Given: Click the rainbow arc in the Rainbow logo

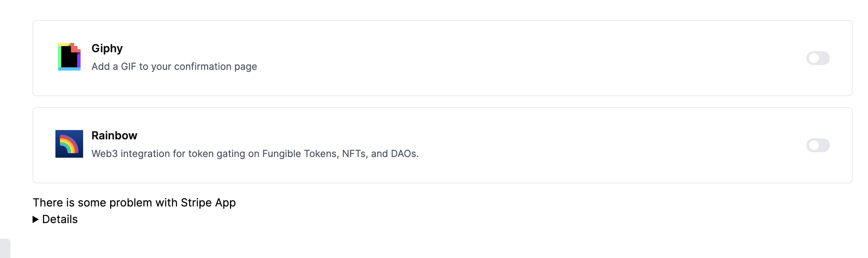Looking at the screenshot, I should tap(70, 143).
